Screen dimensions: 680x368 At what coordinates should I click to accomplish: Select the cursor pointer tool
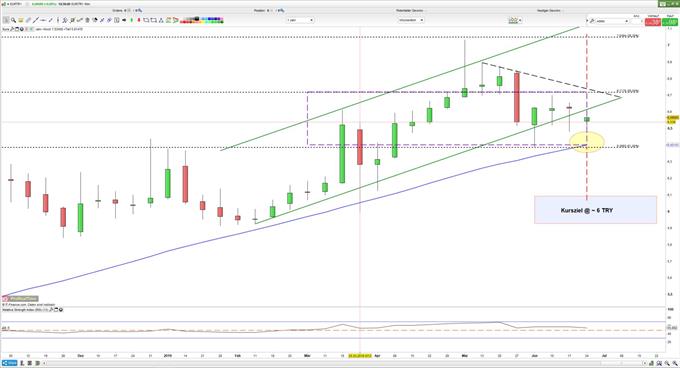(6, 20)
